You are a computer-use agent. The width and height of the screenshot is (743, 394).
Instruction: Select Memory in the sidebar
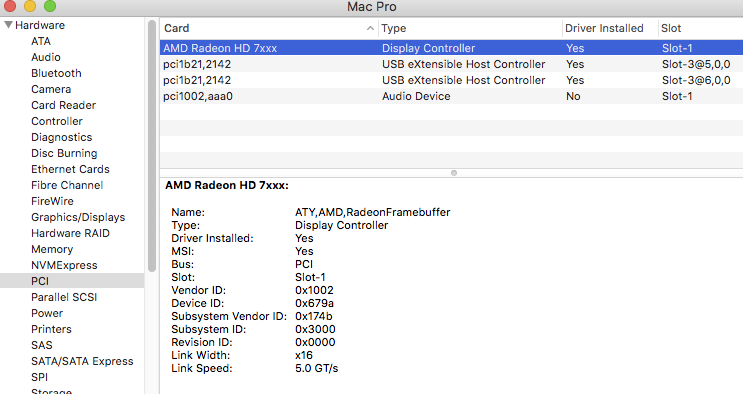coord(52,249)
